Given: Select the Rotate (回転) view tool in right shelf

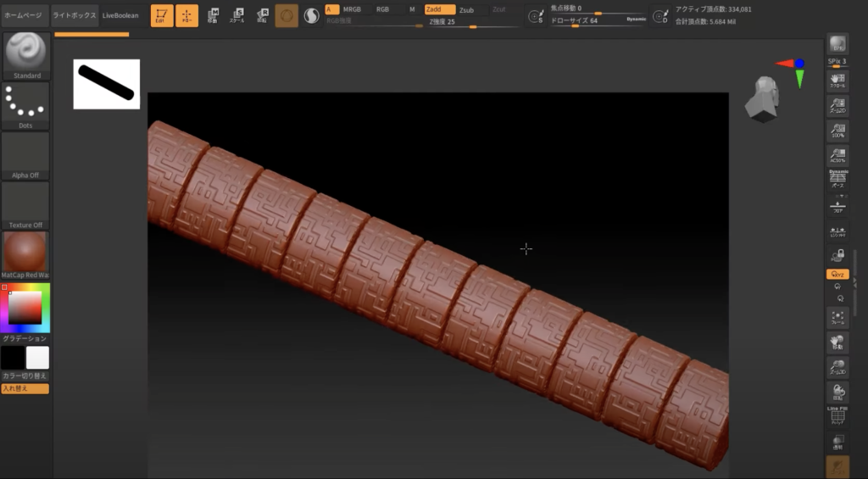Looking at the screenshot, I should point(837,393).
